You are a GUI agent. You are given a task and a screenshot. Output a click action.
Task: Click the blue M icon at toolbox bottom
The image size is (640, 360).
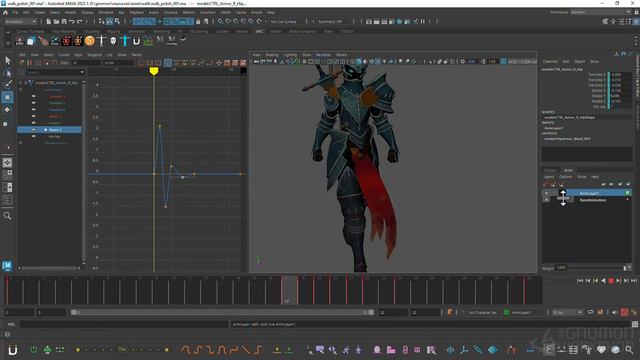click(x=7, y=266)
